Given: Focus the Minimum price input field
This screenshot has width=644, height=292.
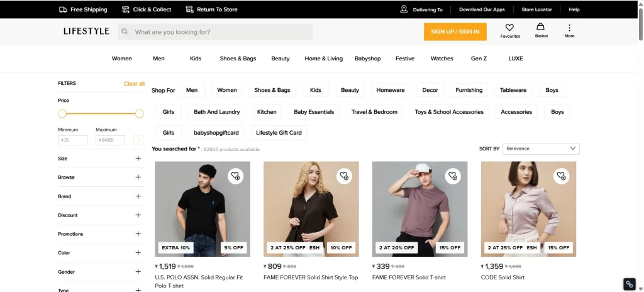Looking at the screenshot, I should [x=73, y=140].
